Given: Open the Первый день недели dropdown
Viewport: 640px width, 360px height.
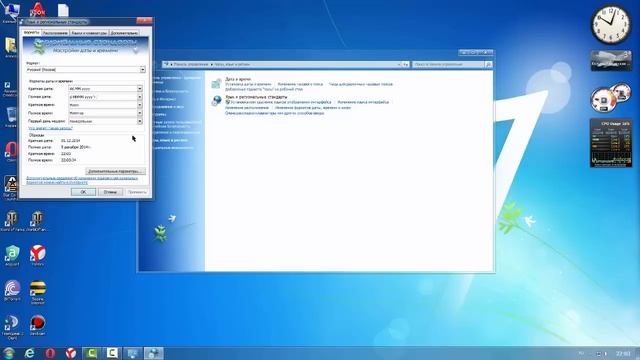Looking at the screenshot, I should (x=140, y=121).
